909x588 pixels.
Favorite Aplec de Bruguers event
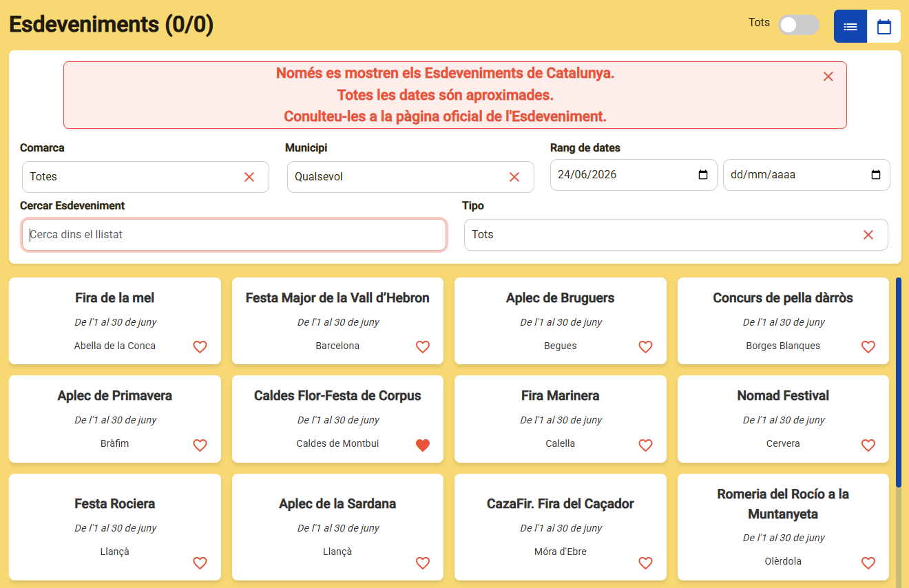(x=645, y=347)
